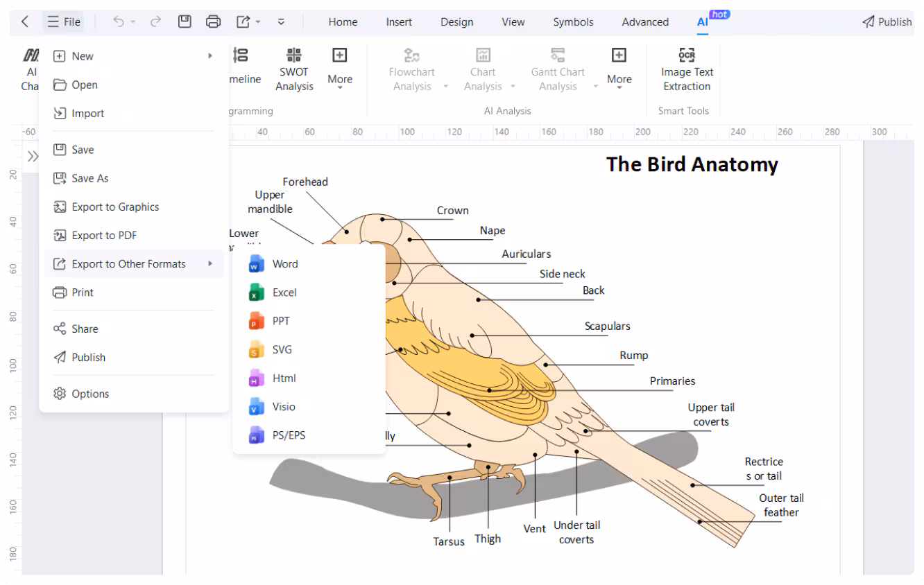Image resolution: width=924 pixels, height=585 pixels.
Task: Click the Save floppy disk icon
Action: pyautogui.click(x=185, y=21)
